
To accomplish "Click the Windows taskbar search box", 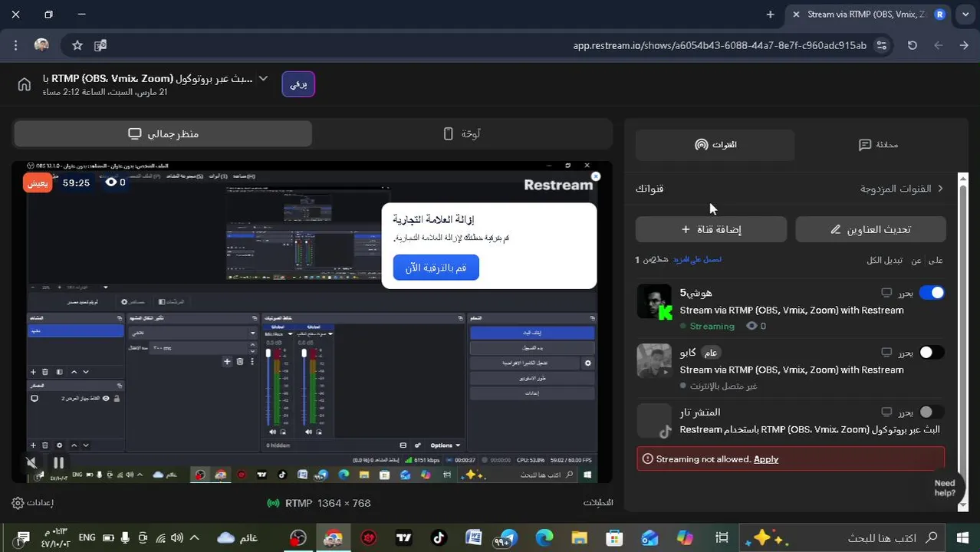I will click(x=841, y=538).
